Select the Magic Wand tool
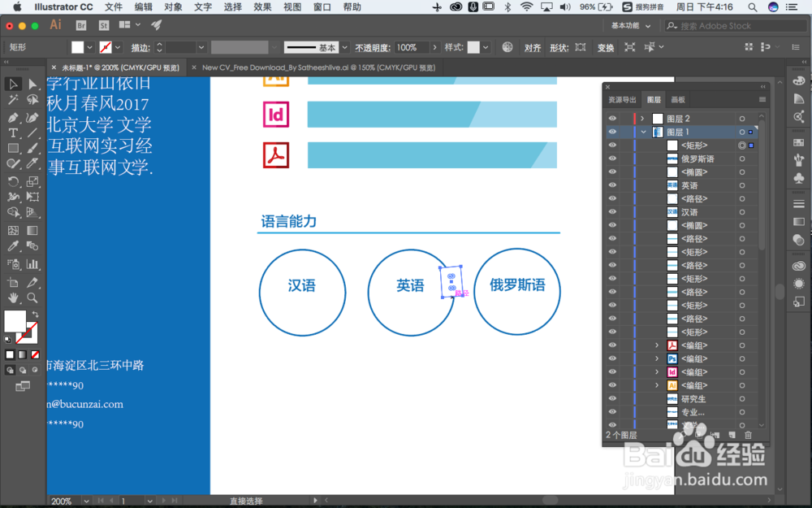Screen dimensions: 812x508 coord(13,99)
